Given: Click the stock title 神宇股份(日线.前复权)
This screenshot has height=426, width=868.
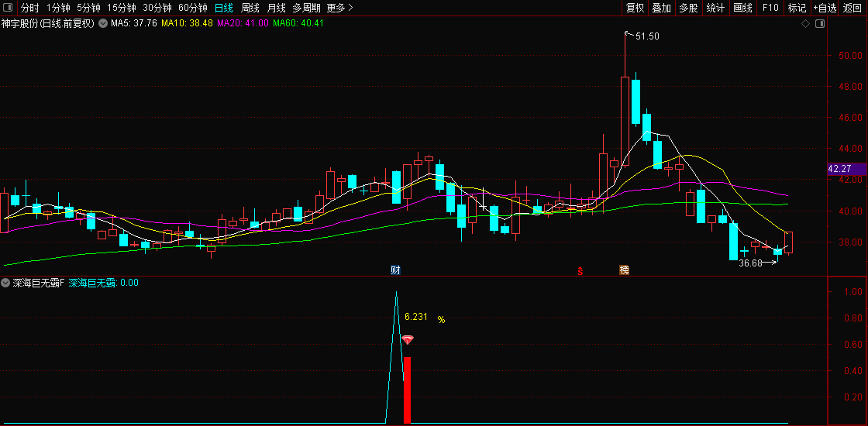Looking at the screenshot, I should 48,23.
